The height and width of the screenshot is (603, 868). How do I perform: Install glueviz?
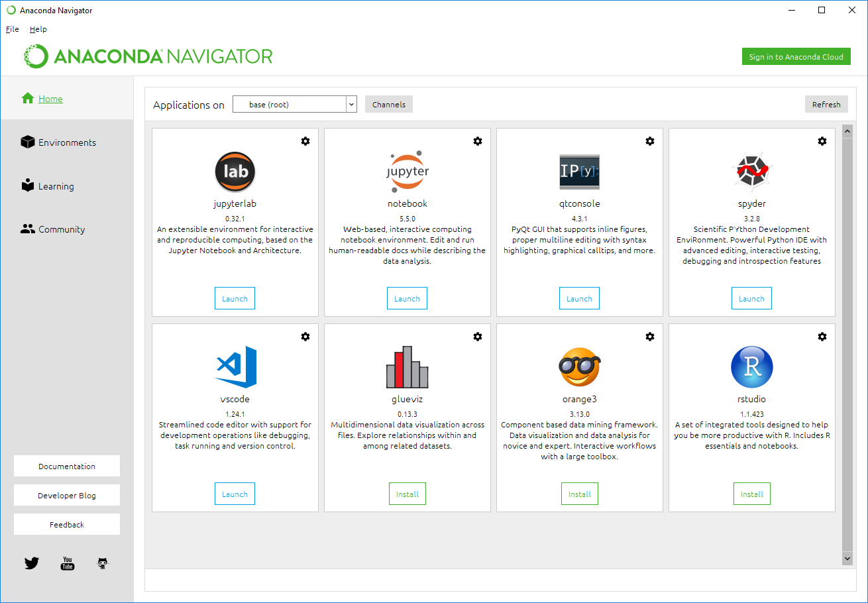(407, 494)
